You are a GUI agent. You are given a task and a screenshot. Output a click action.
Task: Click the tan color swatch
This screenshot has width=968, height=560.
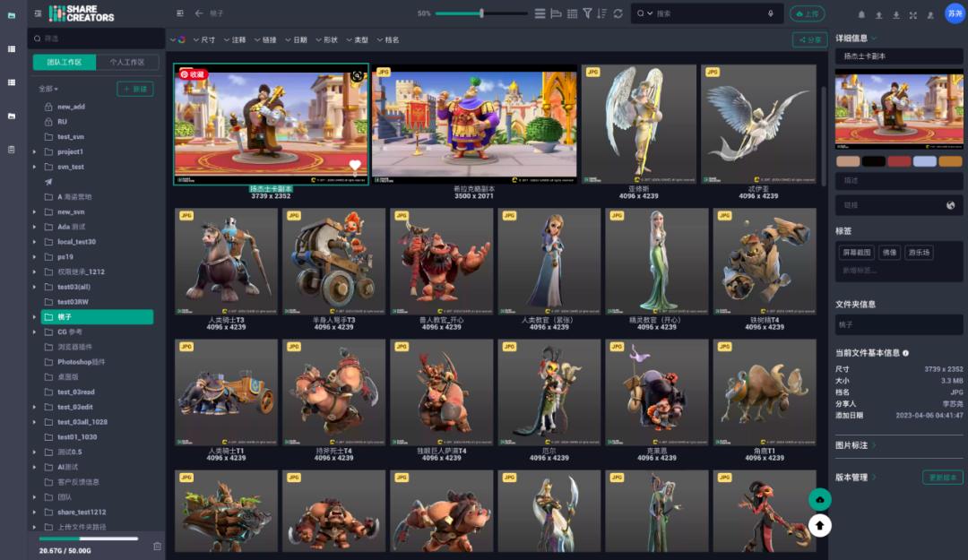tap(848, 161)
